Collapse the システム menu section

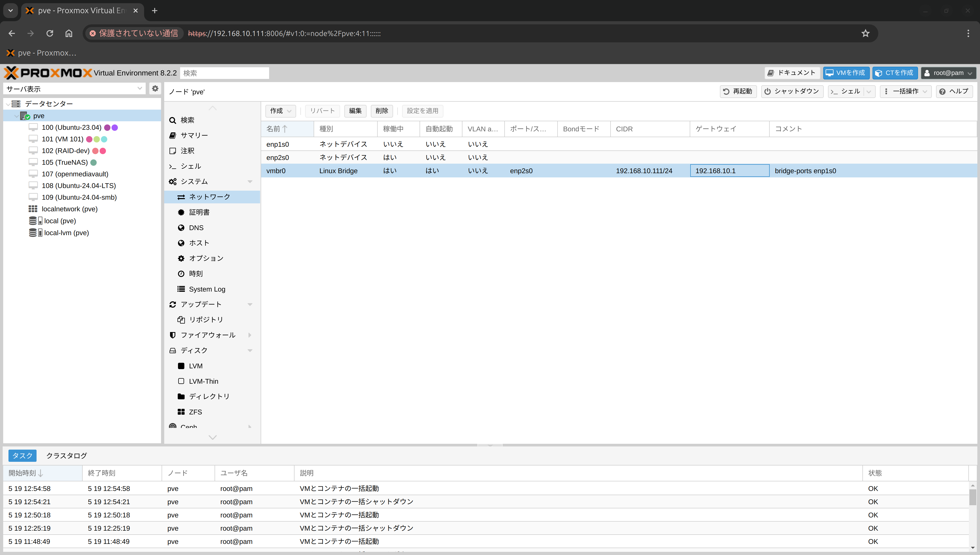click(x=250, y=181)
